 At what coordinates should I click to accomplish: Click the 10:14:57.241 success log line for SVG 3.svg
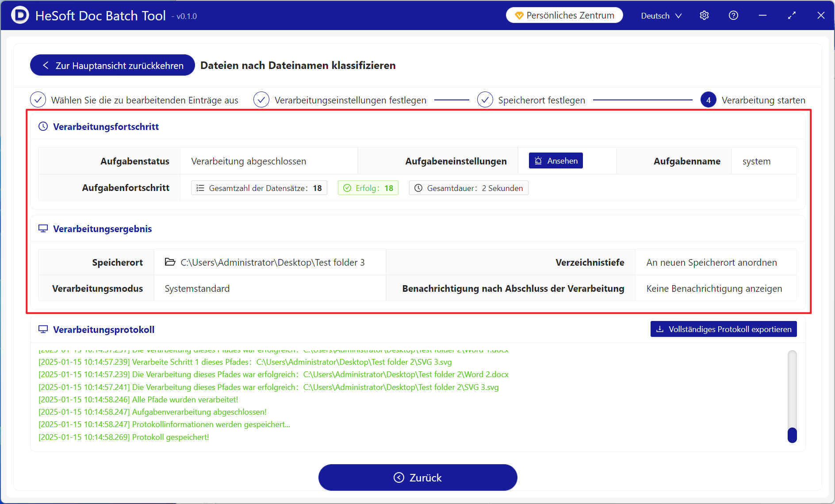coord(269,387)
